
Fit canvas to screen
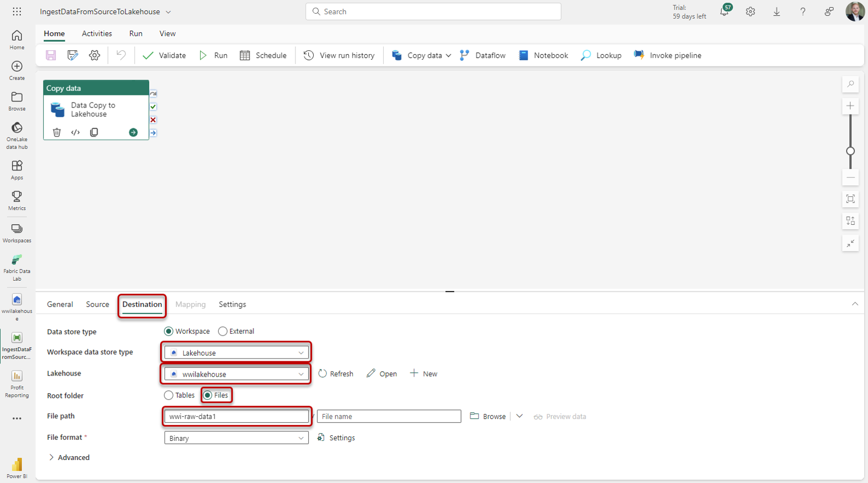coord(850,199)
